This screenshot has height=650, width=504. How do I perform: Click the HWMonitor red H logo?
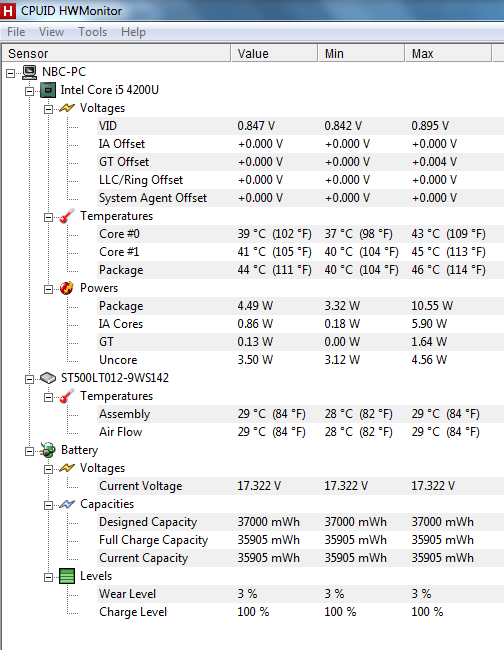(7, 11)
